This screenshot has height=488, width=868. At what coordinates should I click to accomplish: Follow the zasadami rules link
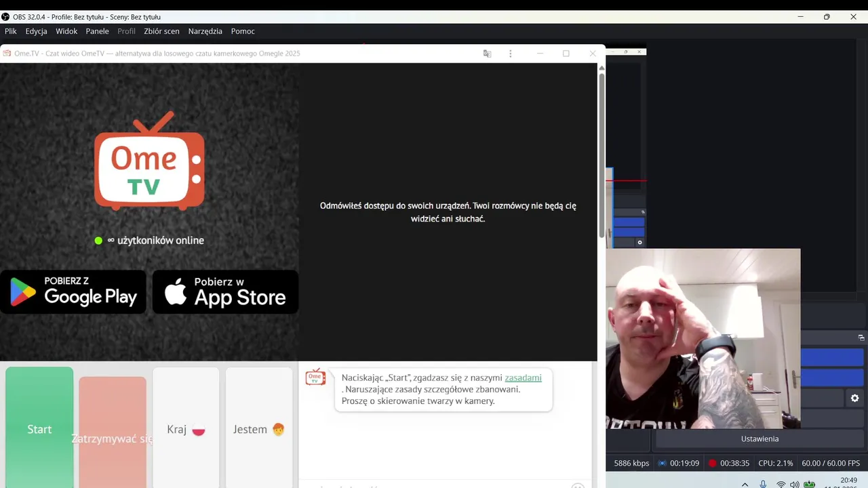(523, 378)
